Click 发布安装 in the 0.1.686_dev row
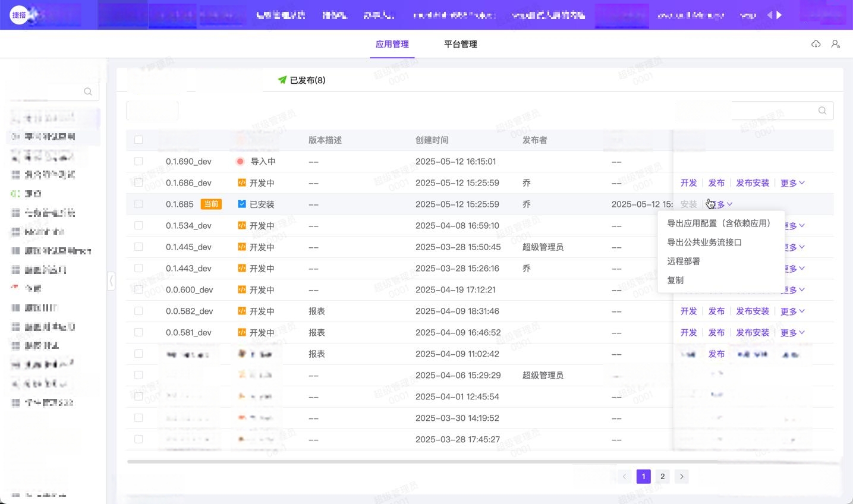This screenshot has height=504, width=853. point(753,183)
